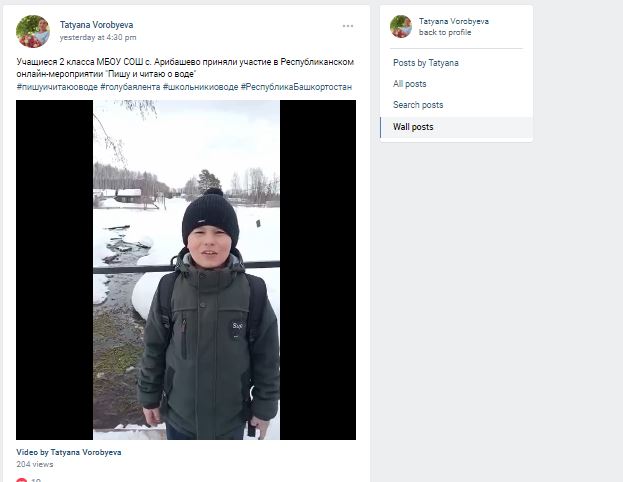Screen dimensions: 623x482
Task: Click the hashtag #пишуичитаюоводе
Action: 57,87
